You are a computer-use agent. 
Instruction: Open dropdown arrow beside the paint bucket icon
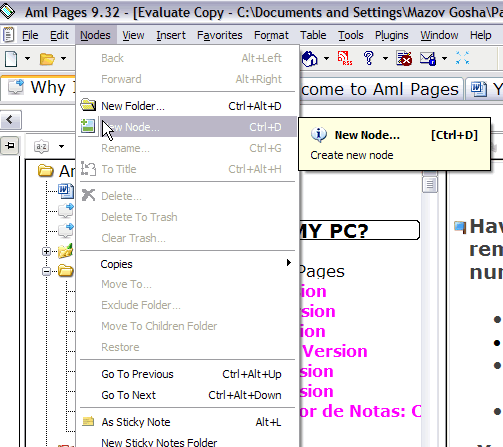[326, 59]
